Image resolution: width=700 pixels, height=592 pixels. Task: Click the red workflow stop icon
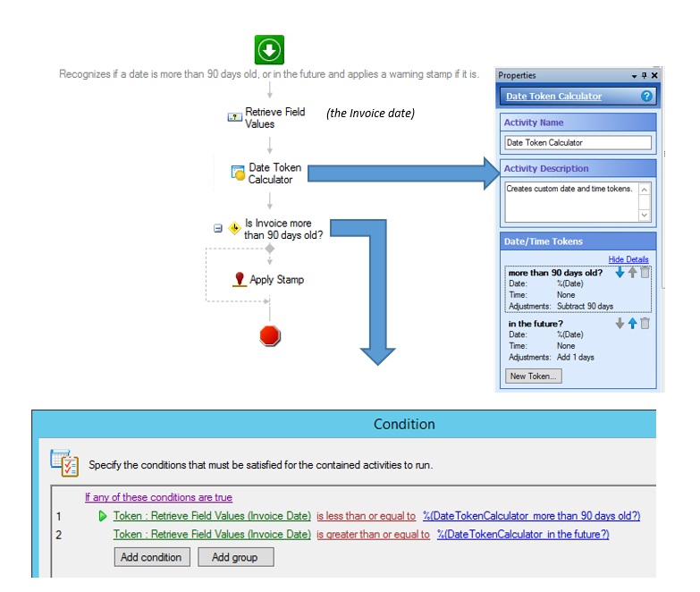(270, 335)
